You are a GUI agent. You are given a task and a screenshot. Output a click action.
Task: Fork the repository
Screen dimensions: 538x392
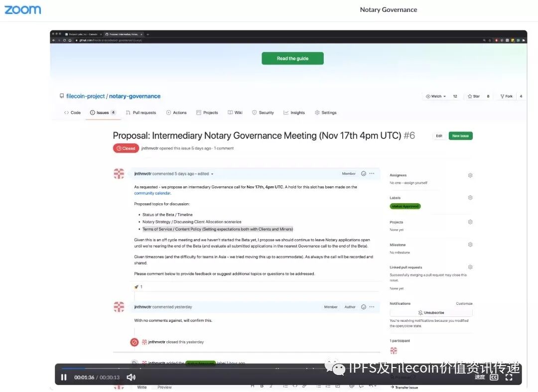(507, 96)
